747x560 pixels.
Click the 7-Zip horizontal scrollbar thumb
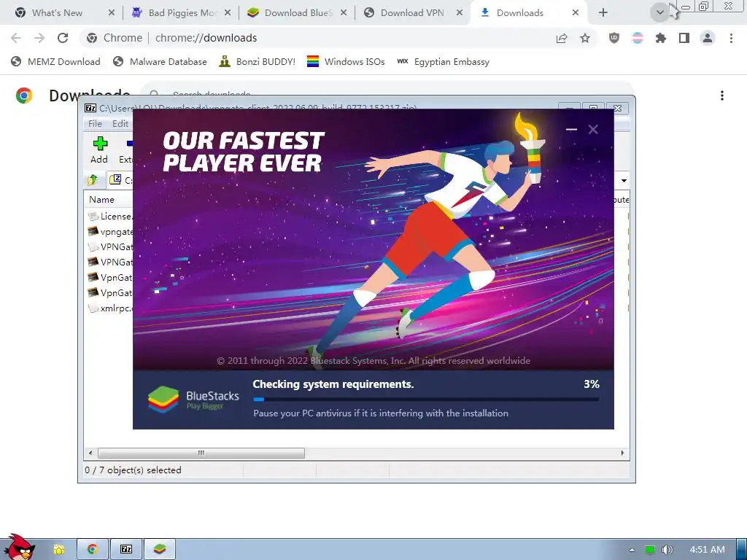[x=201, y=453]
